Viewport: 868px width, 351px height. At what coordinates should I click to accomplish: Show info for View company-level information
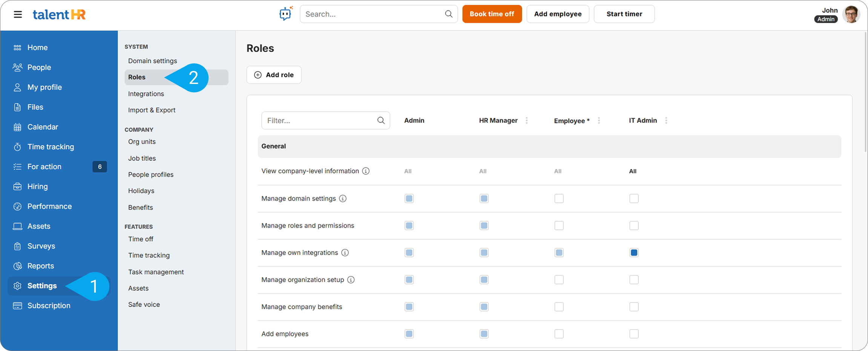coord(366,171)
